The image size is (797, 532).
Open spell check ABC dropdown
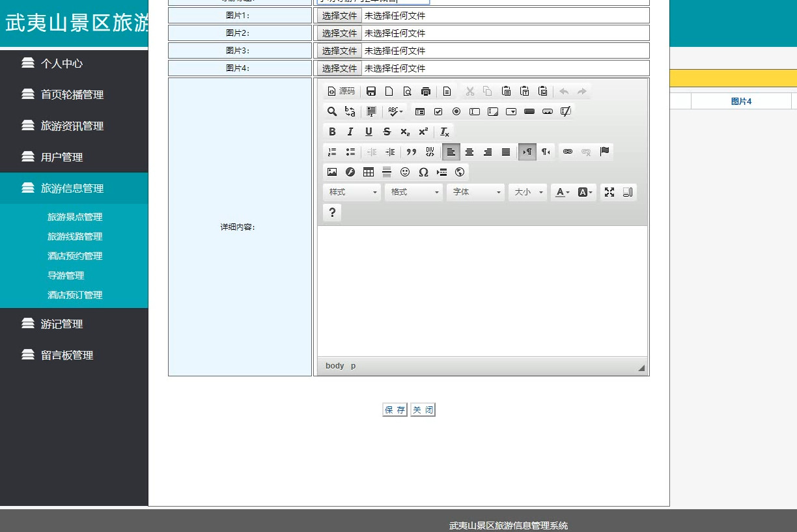pyautogui.click(x=395, y=111)
